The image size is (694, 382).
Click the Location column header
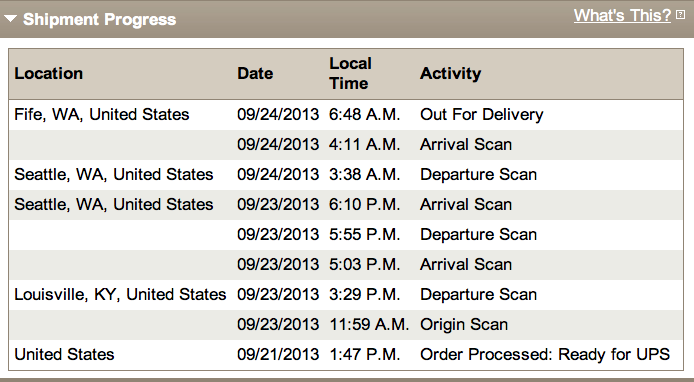coord(49,73)
